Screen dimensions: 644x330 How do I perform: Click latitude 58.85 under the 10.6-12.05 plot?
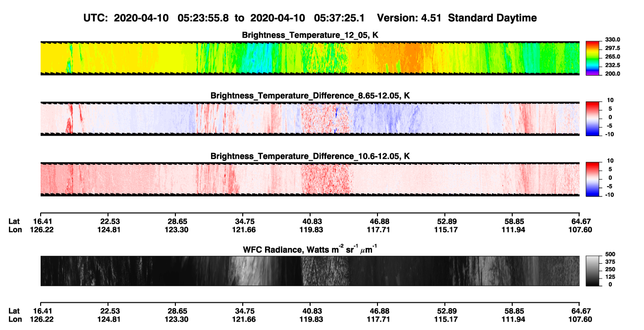point(514,221)
